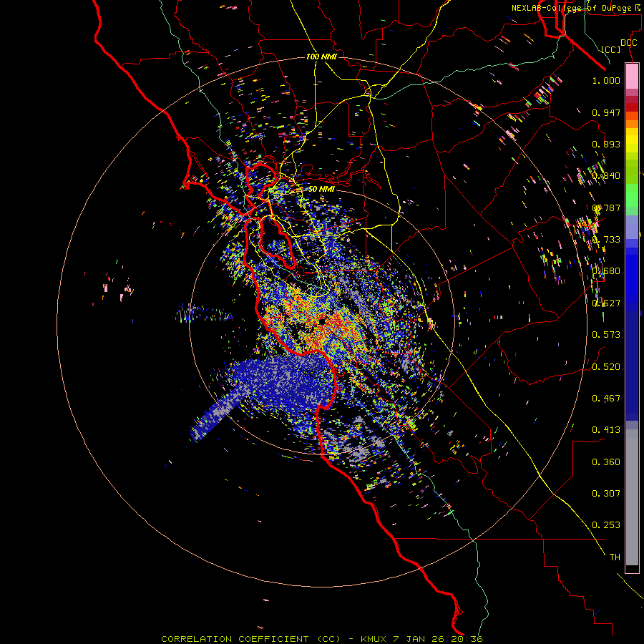This screenshot has height=644, width=644.
Task: Click the 0.360 scale label
Action: (606, 462)
